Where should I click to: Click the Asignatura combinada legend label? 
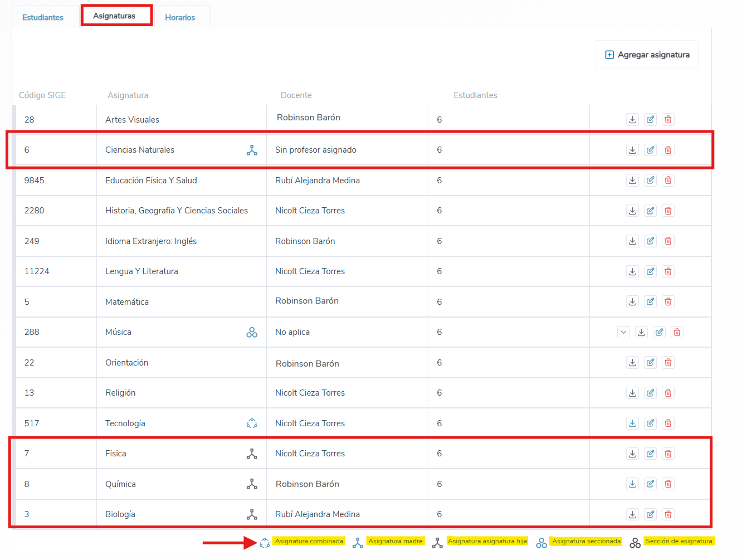point(309,541)
